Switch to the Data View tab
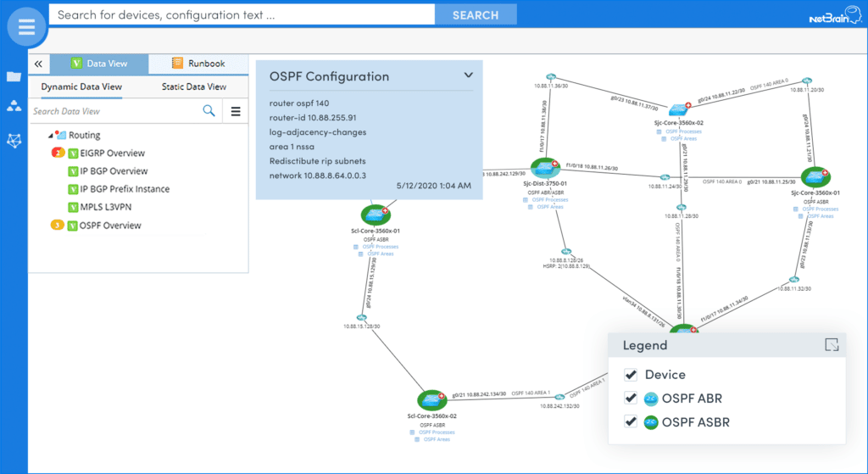The width and height of the screenshot is (868, 474). point(99,64)
